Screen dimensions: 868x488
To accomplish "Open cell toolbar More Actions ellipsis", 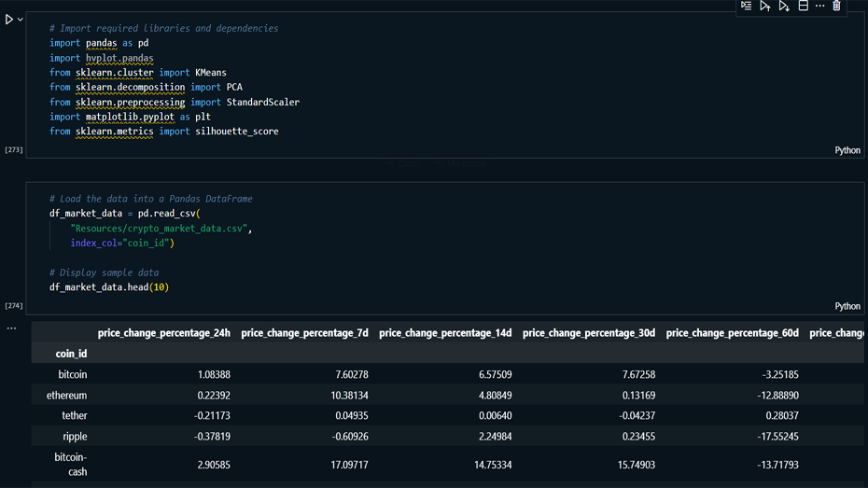I will [x=820, y=6].
